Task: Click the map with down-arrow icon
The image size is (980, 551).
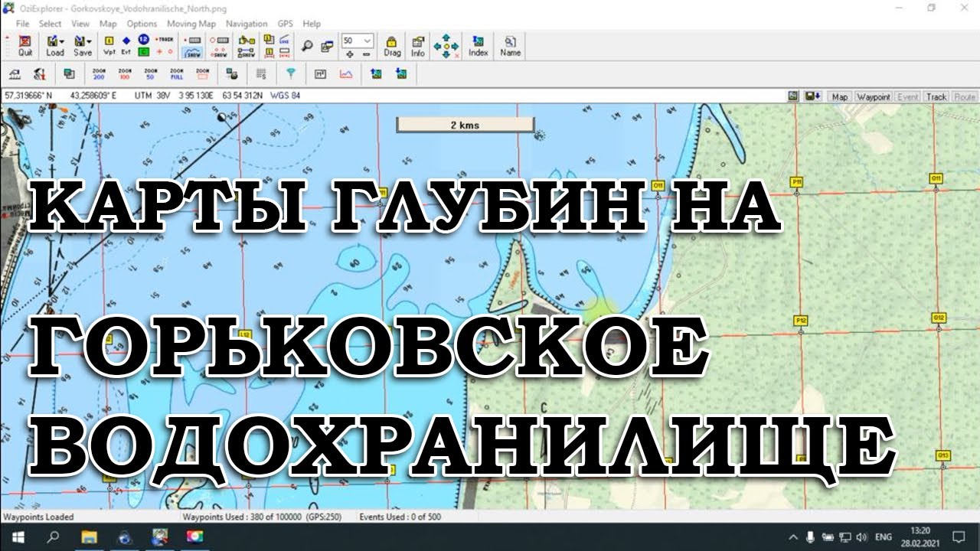Action: click(x=400, y=74)
